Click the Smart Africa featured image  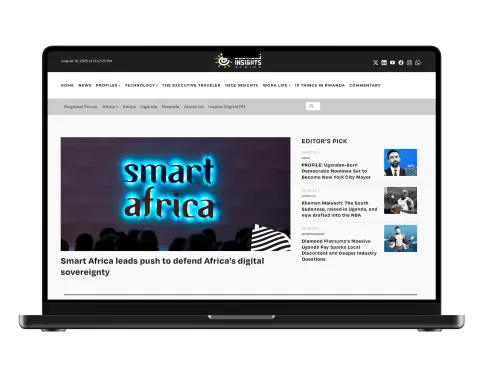pos(175,194)
